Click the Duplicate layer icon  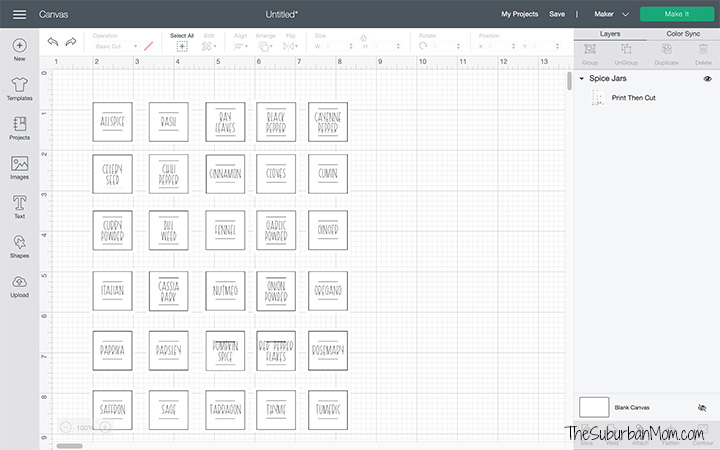point(667,49)
